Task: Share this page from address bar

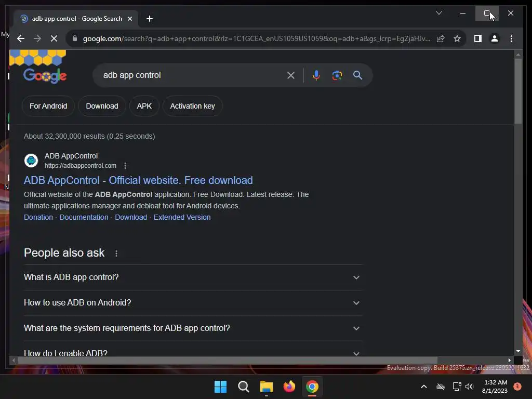Action: point(441,38)
